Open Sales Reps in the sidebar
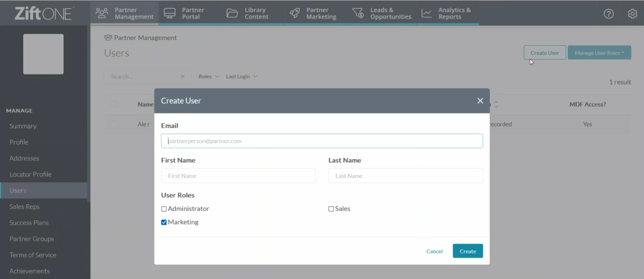Viewport: 644px width, 279px height. pyautogui.click(x=24, y=207)
